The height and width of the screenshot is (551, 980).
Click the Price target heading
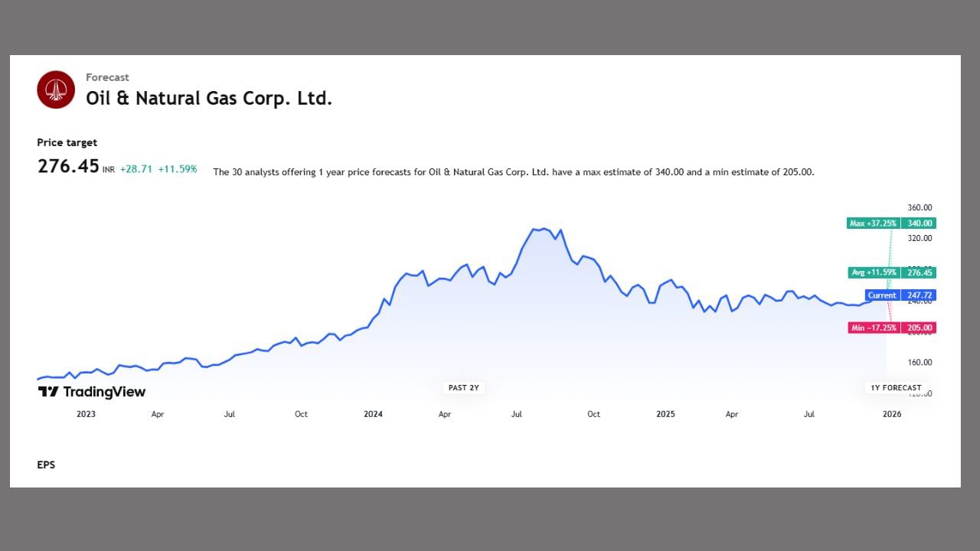click(x=67, y=142)
